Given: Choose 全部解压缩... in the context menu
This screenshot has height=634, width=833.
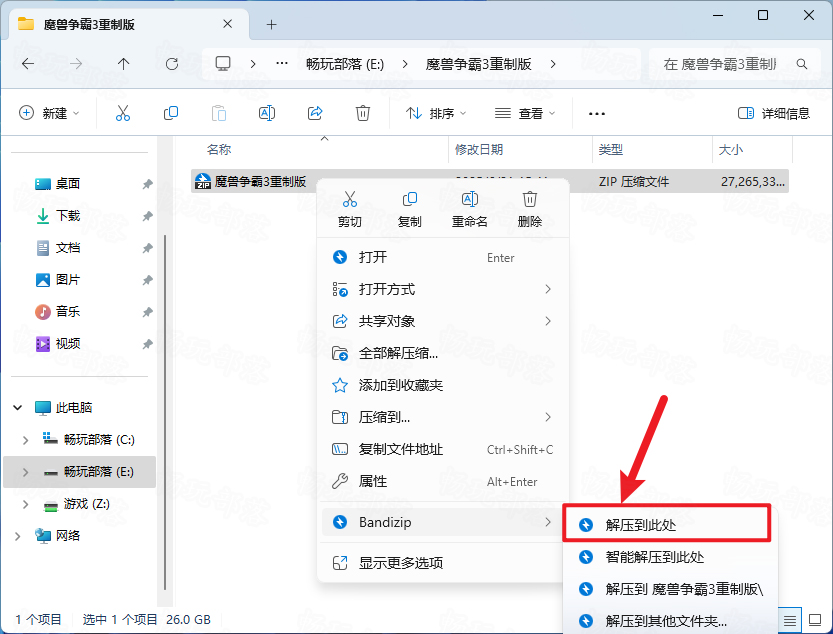Looking at the screenshot, I should pyautogui.click(x=443, y=353).
